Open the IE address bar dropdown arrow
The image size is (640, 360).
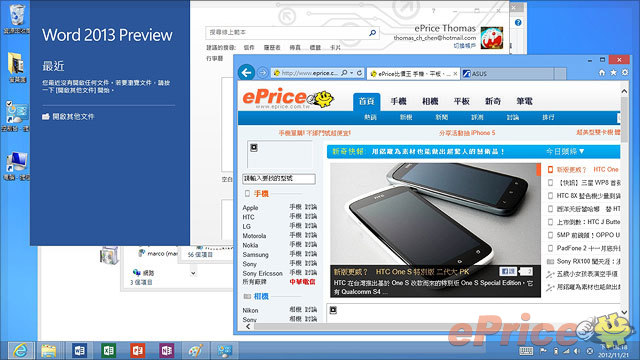coord(351,73)
